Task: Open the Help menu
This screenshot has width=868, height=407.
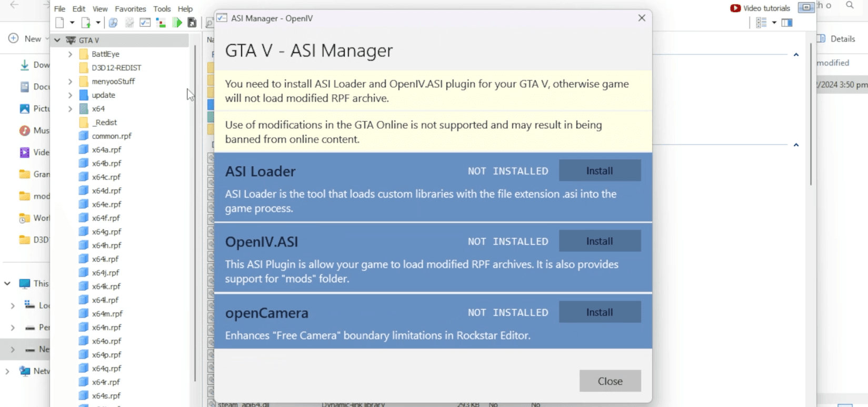Action: point(185,9)
